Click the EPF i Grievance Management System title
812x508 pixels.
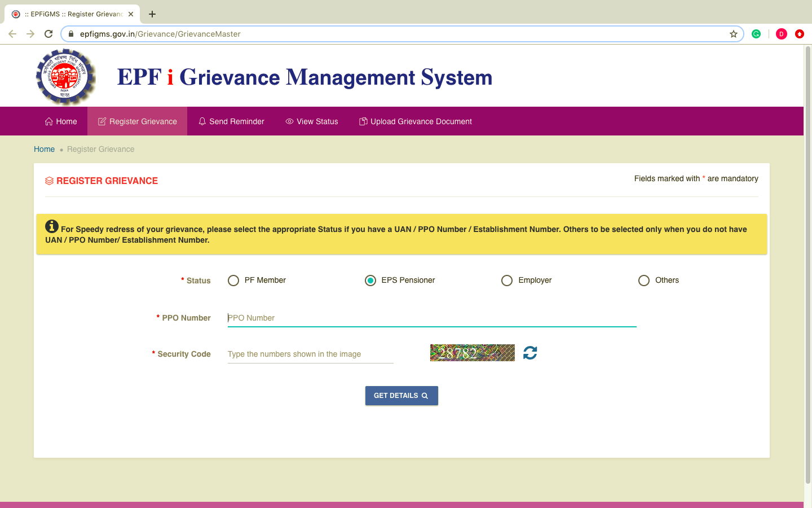[x=304, y=77]
